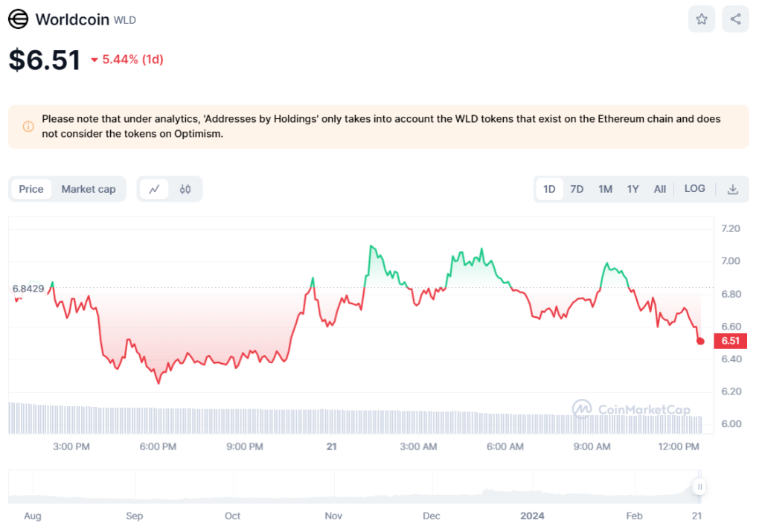Click the $6.51 headline price
This screenshot has height=532, width=762.
[x=45, y=60]
